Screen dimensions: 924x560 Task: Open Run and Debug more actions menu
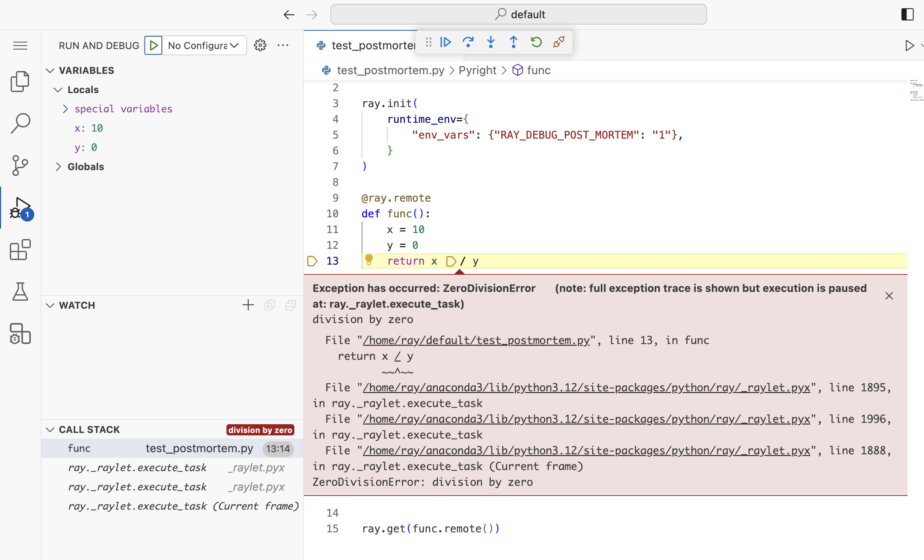coord(283,45)
